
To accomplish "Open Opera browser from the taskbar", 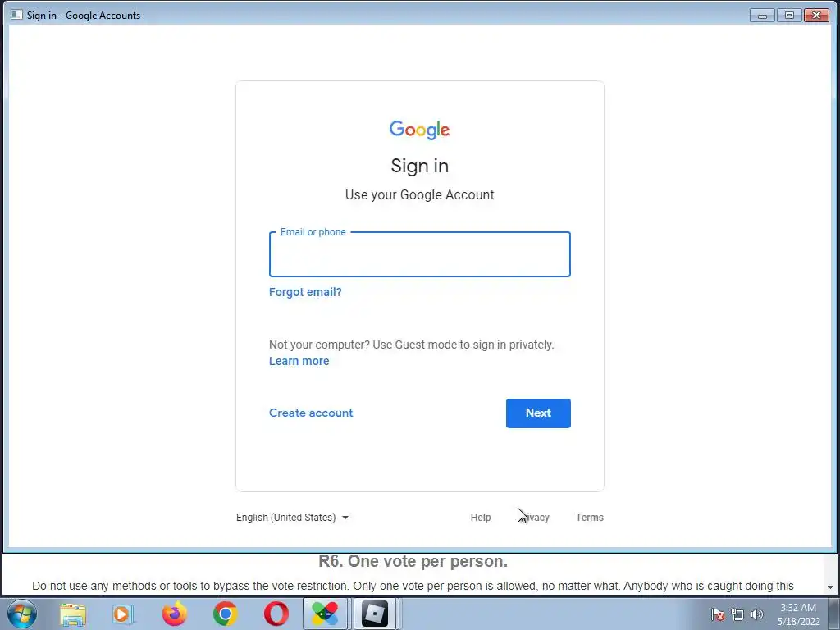I will coord(276,614).
